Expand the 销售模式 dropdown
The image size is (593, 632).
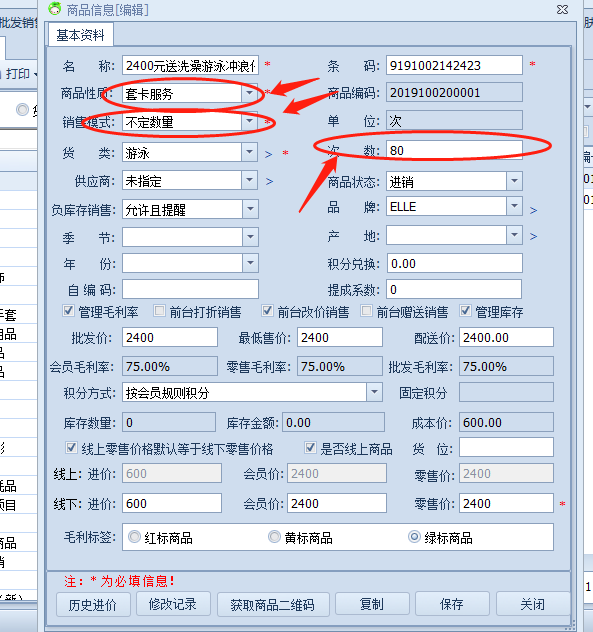tap(250, 121)
